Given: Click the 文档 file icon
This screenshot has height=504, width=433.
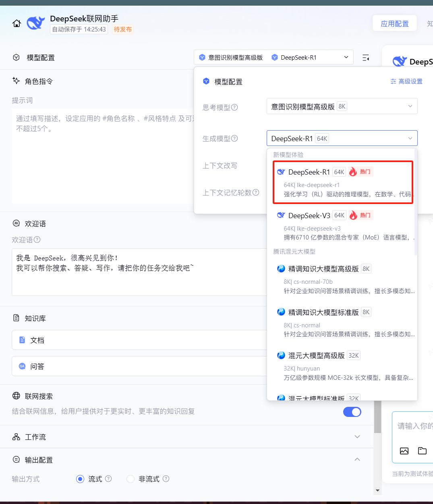Looking at the screenshot, I should tap(22, 340).
